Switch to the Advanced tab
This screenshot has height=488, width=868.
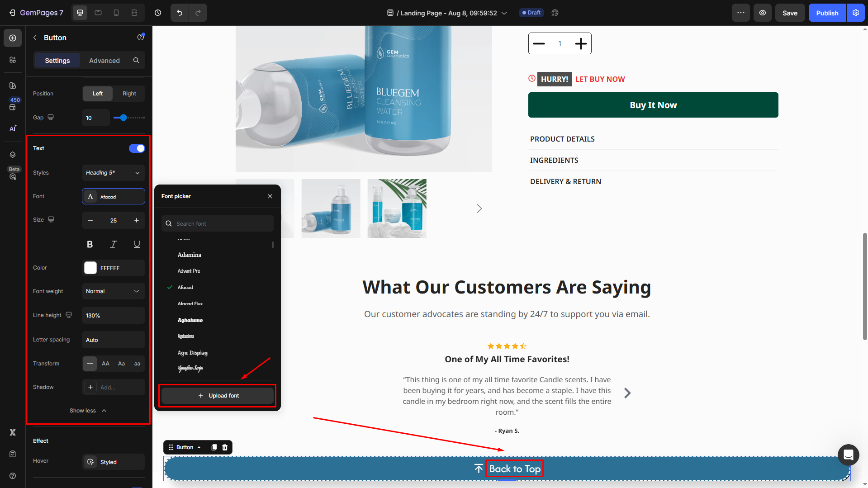pos(104,61)
